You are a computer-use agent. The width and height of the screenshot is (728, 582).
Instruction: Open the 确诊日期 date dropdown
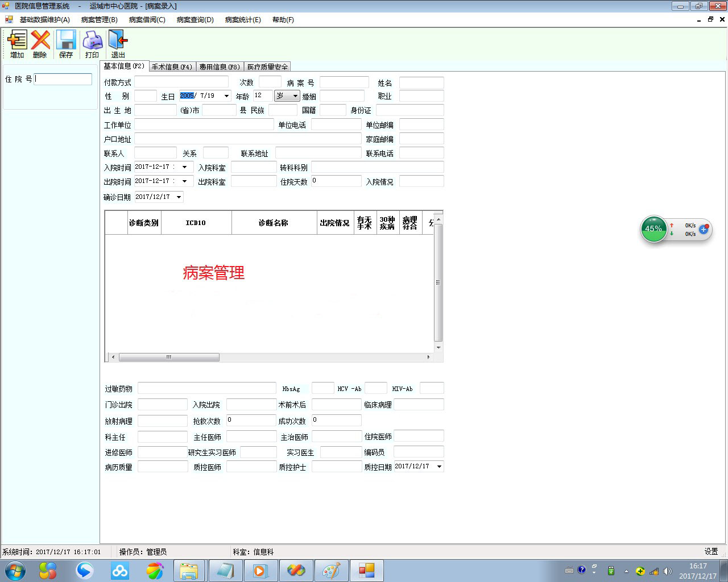tap(179, 197)
